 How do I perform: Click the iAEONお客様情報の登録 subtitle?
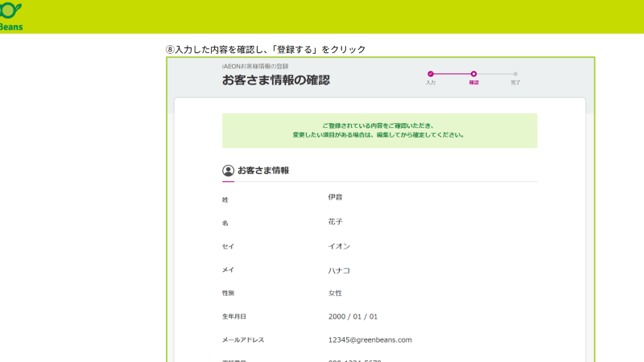(255, 66)
